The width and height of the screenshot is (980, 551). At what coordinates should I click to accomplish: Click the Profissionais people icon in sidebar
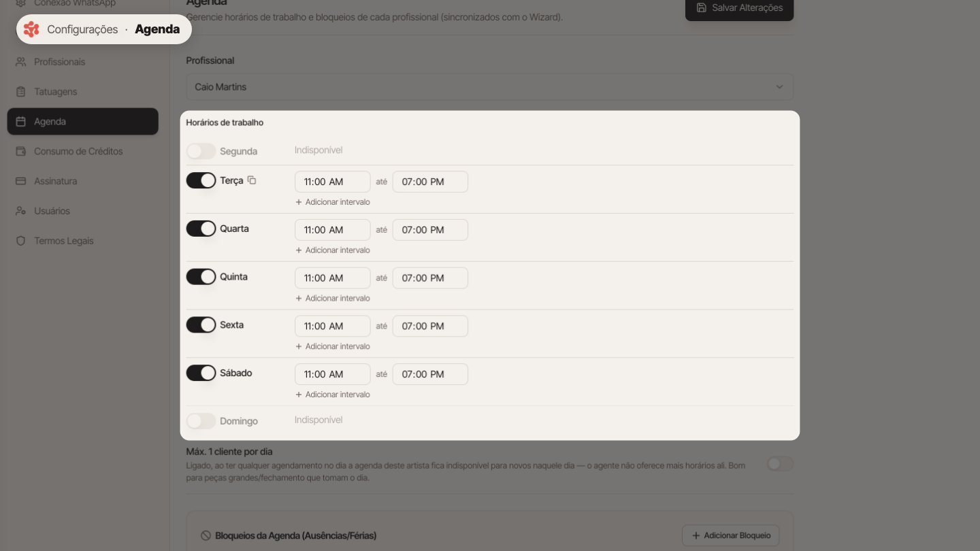[x=20, y=62]
